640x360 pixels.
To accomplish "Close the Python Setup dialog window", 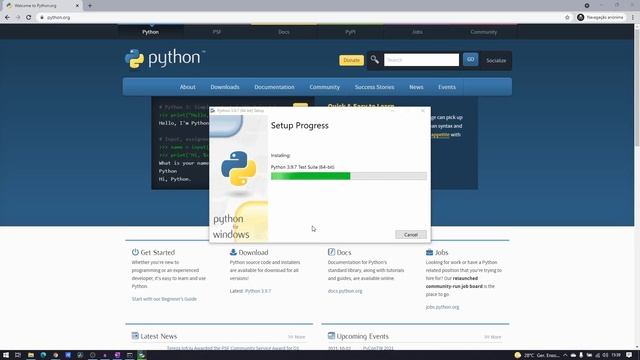I will (423, 111).
